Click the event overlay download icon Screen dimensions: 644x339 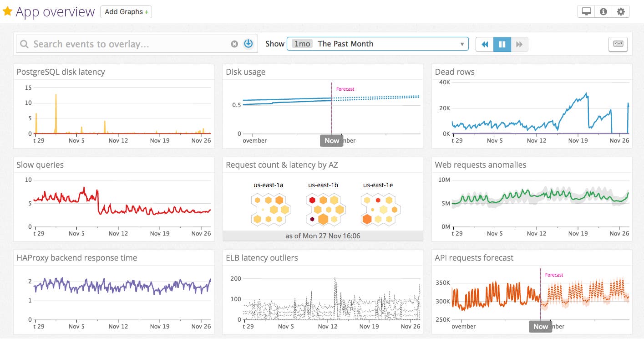[248, 44]
